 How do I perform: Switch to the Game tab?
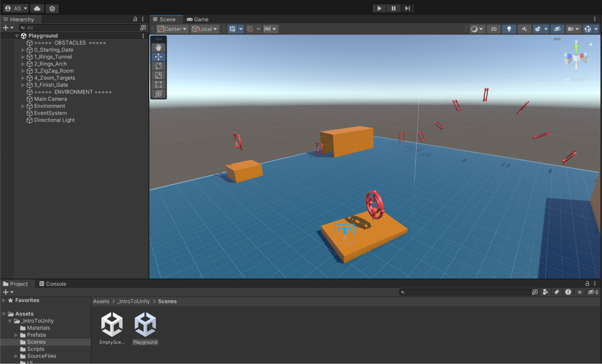[198, 19]
